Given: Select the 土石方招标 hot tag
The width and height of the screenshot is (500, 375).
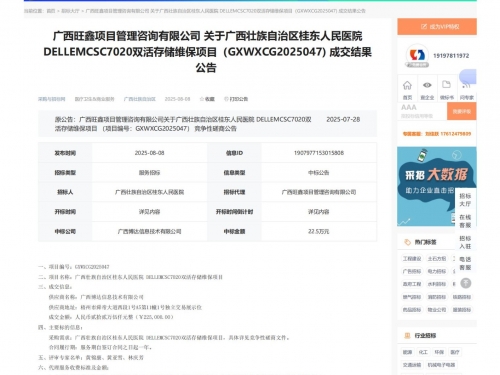Looking at the screenshot, I should [x=437, y=259].
